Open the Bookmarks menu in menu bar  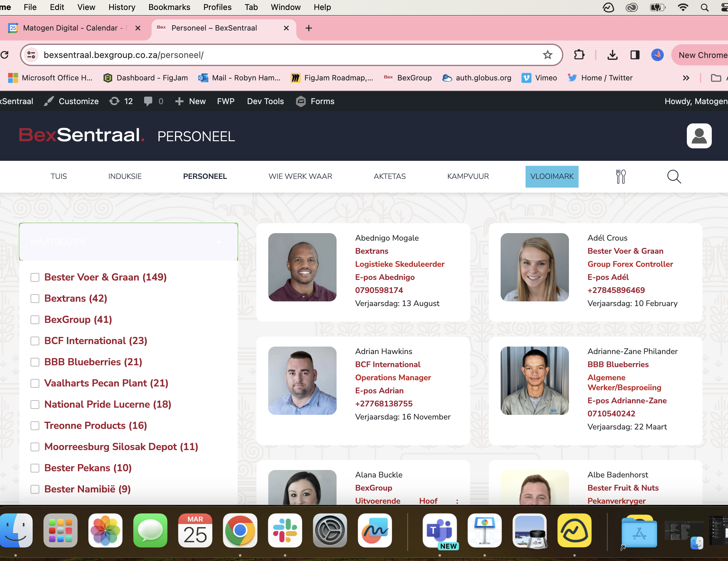pos(169,7)
